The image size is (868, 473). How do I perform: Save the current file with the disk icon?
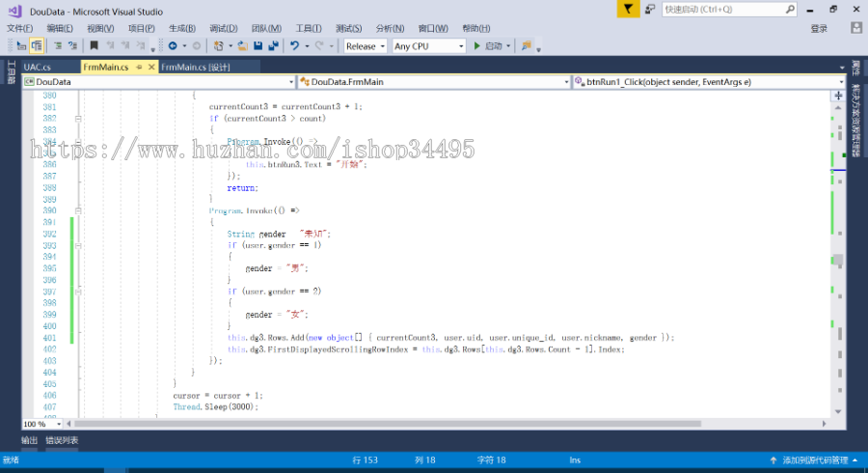tap(258, 46)
